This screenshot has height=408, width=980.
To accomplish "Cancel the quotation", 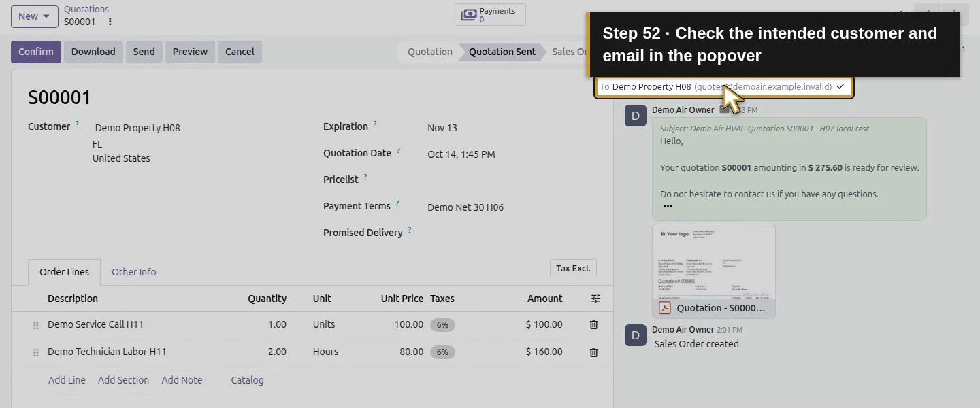I will coord(240,52).
